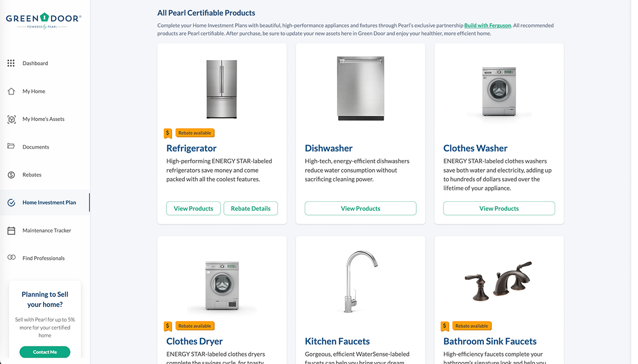Screen dimensions: 638x364
Task: Open the Maintenance Tracker calendar icon
Action: click(11, 230)
